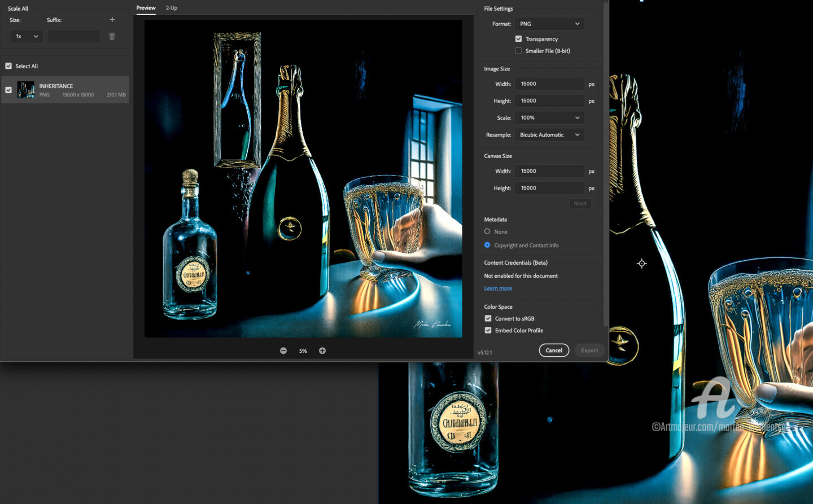
Task: Click the Suffix input field
Action: pyautogui.click(x=73, y=36)
